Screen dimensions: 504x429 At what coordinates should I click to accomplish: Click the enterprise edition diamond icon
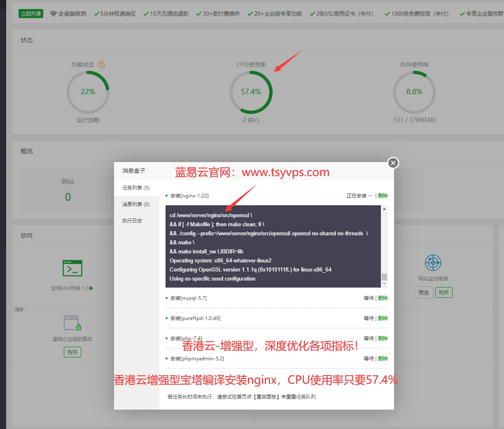[54, 14]
